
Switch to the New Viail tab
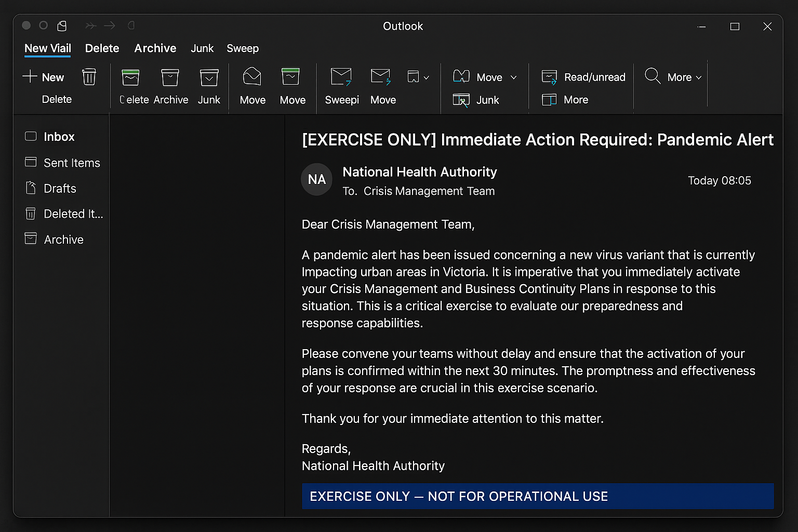tap(48, 48)
